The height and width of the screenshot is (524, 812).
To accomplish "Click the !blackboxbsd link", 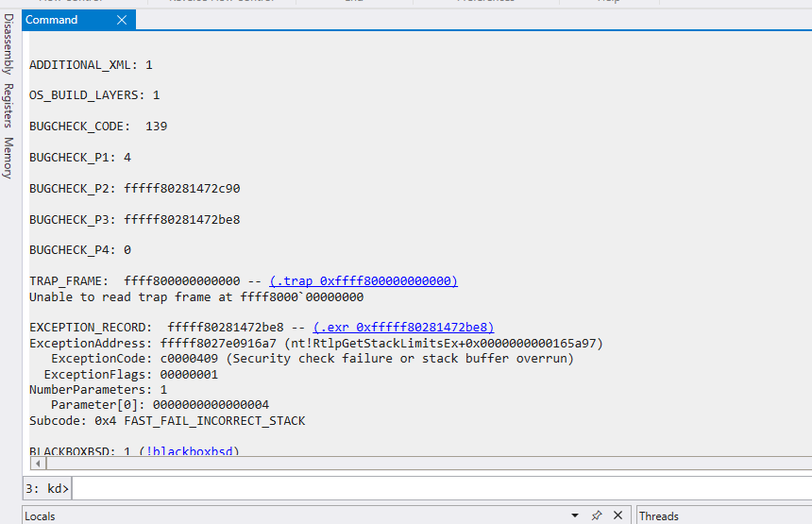I will point(189,450).
